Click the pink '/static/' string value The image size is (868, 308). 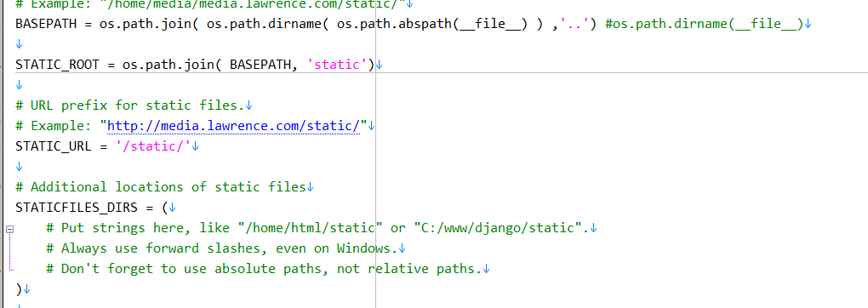[x=153, y=147]
